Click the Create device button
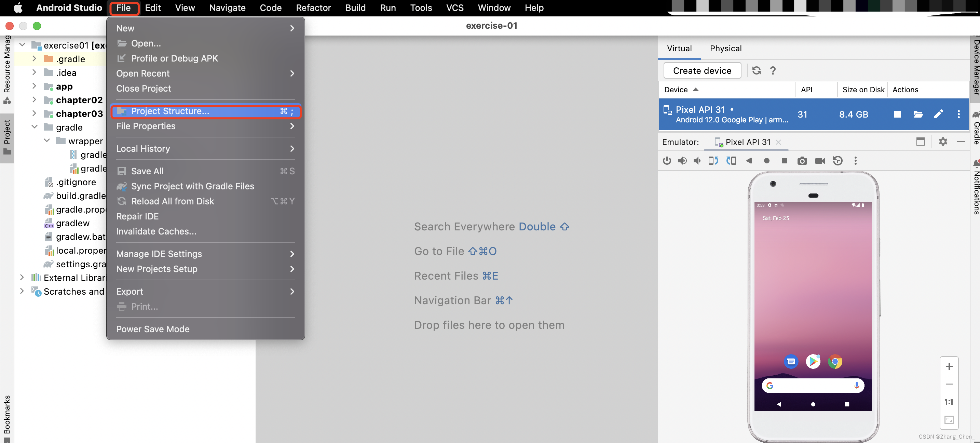 (702, 71)
